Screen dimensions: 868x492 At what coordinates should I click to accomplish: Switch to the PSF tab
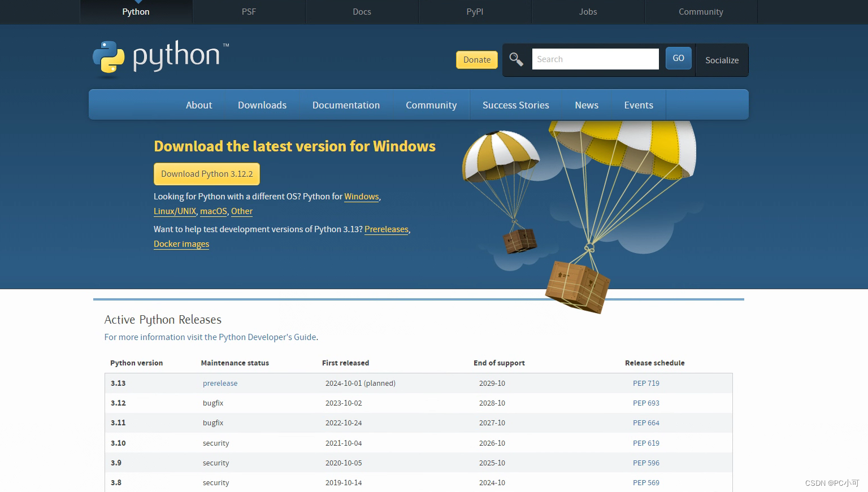pyautogui.click(x=249, y=12)
